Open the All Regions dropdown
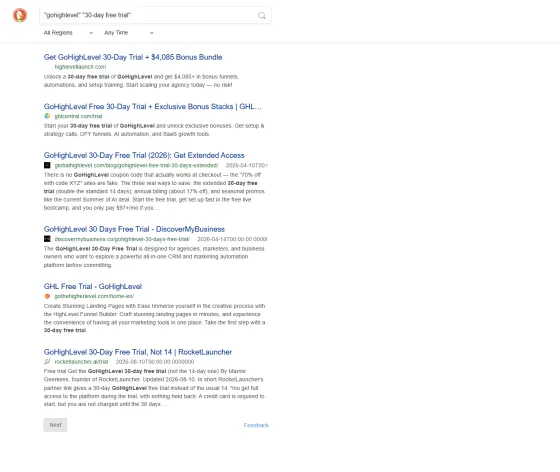Image resolution: width=560 pixels, height=472 pixels. click(x=68, y=33)
